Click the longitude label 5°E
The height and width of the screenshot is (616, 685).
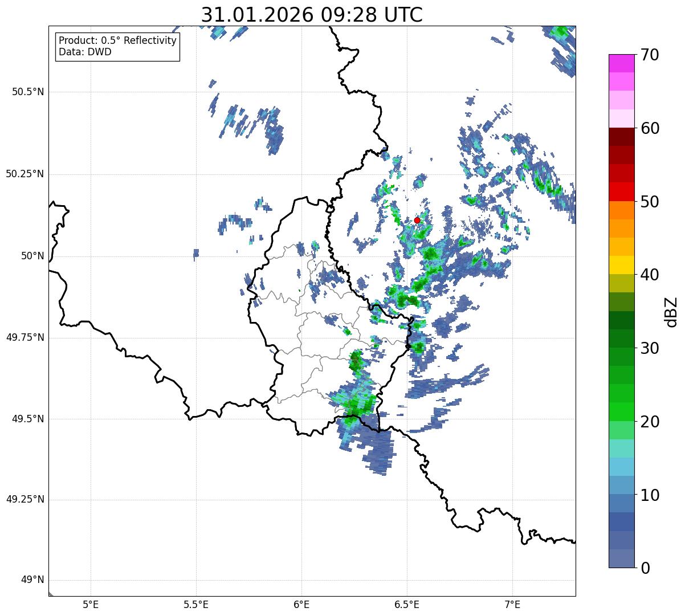(91, 604)
